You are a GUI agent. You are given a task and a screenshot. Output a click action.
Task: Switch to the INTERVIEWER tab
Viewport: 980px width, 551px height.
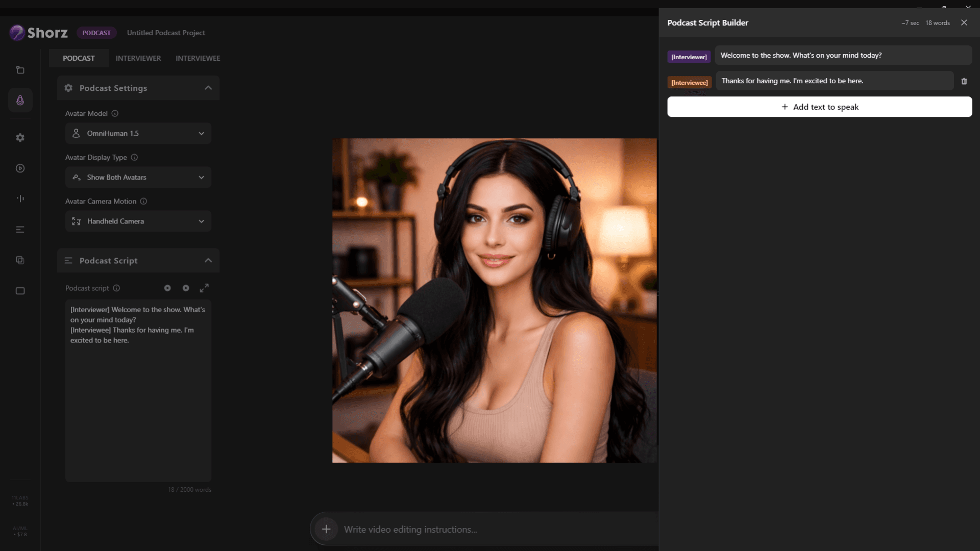point(138,58)
